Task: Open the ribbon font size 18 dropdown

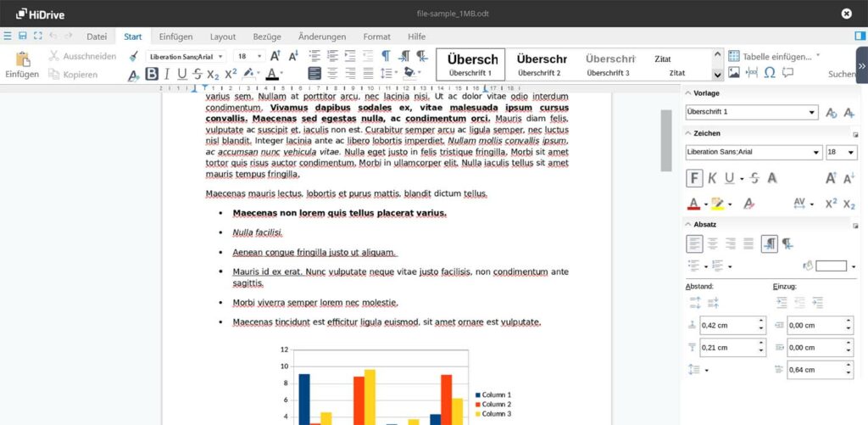Action: click(x=259, y=57)
